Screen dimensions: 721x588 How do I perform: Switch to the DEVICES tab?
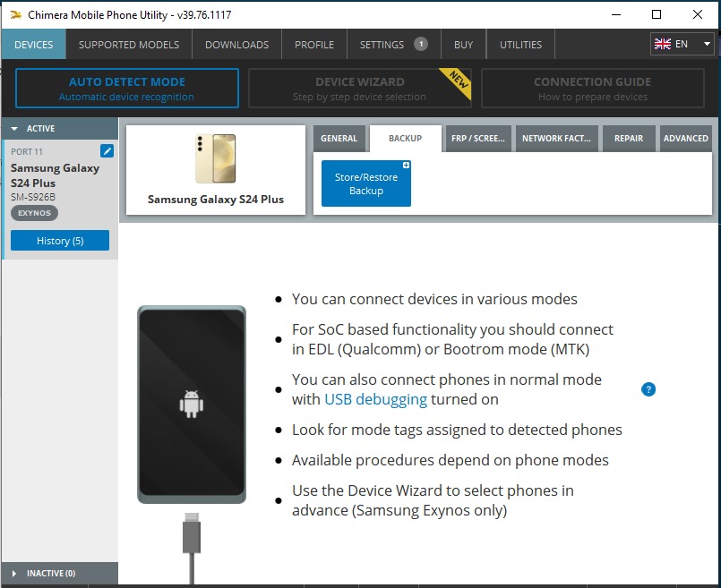[33, 45]
